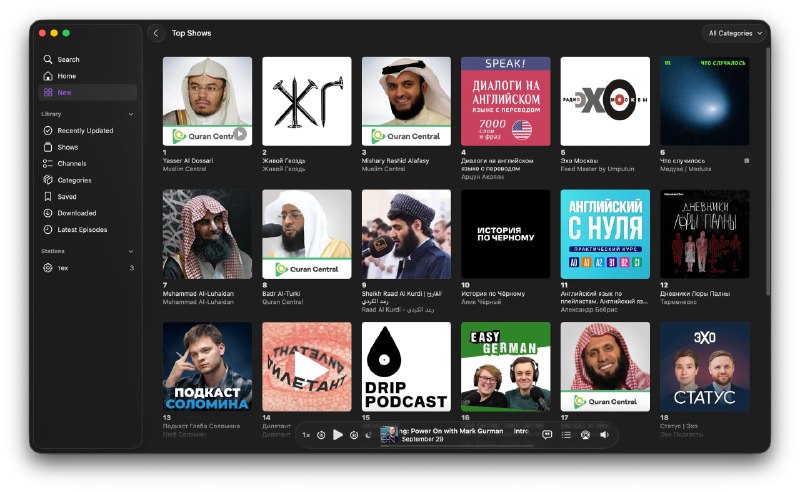The image size is (800, 492).
Task: Click the Yasser Al Dossari title text
Action: point(188,161)
